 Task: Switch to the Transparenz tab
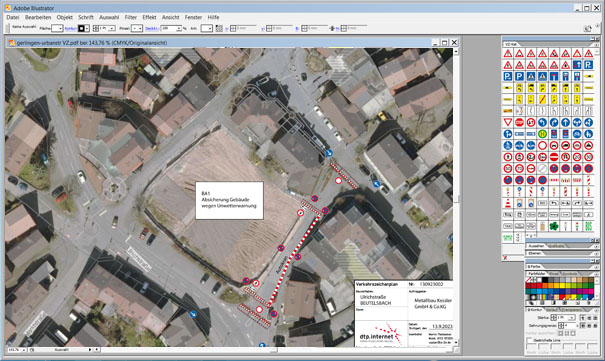(x=572, y=310)
